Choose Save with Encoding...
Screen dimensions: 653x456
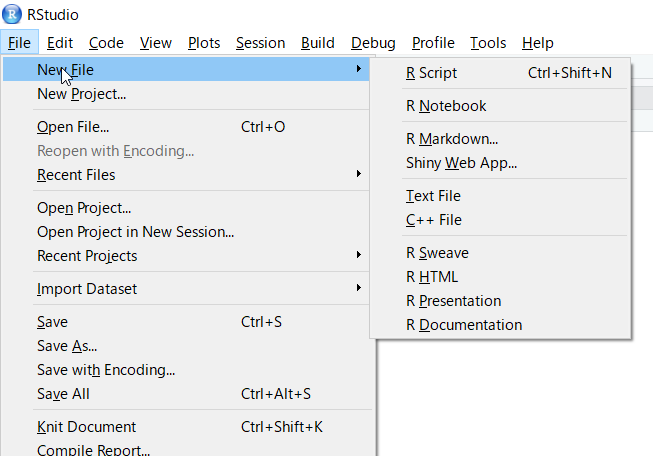186,370
